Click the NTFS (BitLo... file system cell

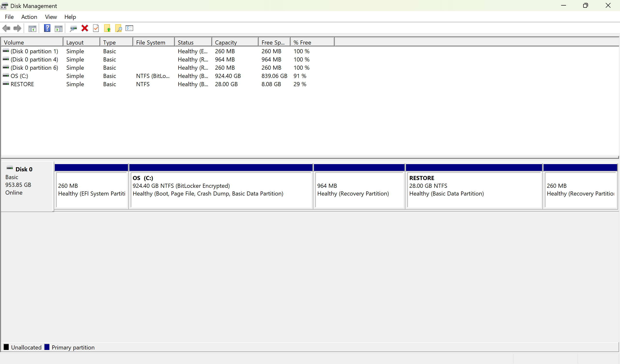click(x=153, y=76)
